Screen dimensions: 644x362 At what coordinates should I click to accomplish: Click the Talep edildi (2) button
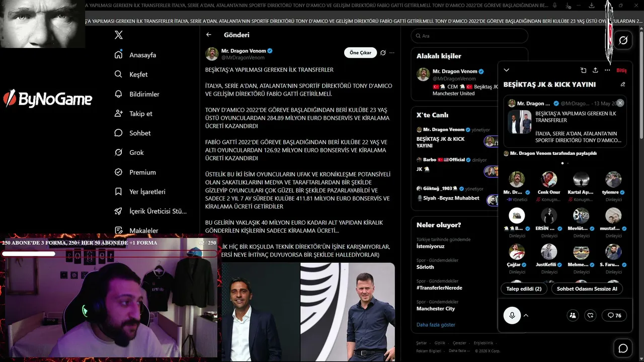click(x=524, y=289)
